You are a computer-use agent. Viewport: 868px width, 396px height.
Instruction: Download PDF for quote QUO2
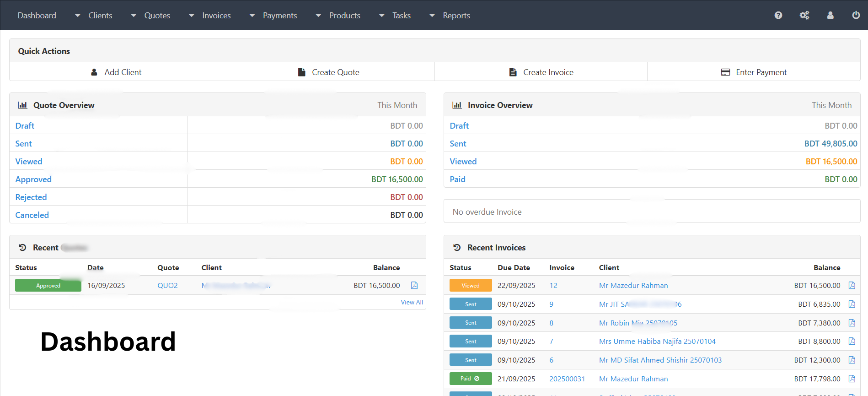click(x=414, y=286)
